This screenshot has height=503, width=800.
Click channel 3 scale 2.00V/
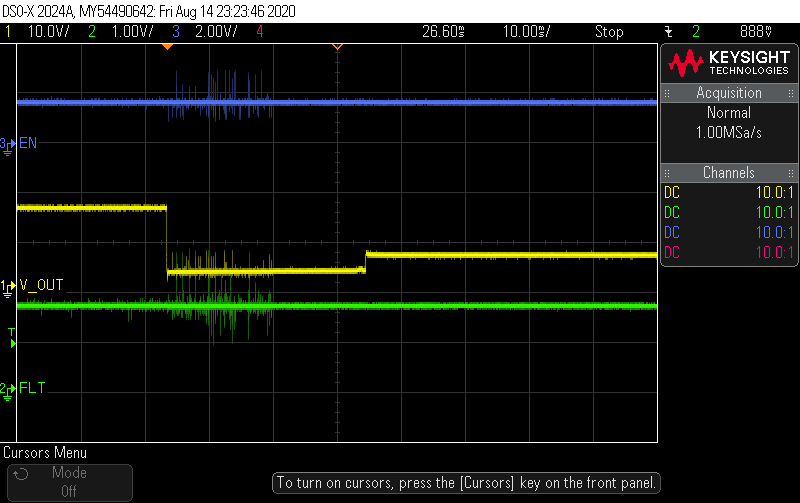pyautogui.click(x=216, y=32)
